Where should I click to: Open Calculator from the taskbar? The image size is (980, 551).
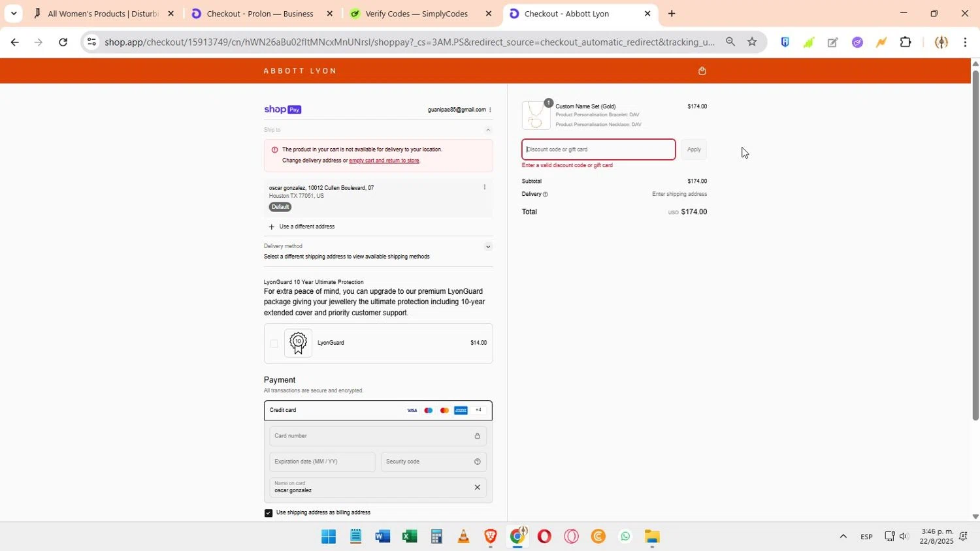436,537
